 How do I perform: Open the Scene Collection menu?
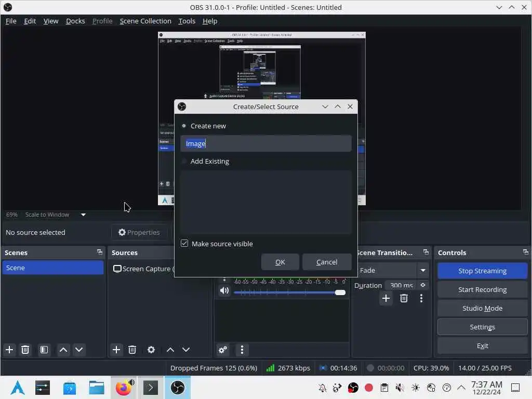(145, 21)
